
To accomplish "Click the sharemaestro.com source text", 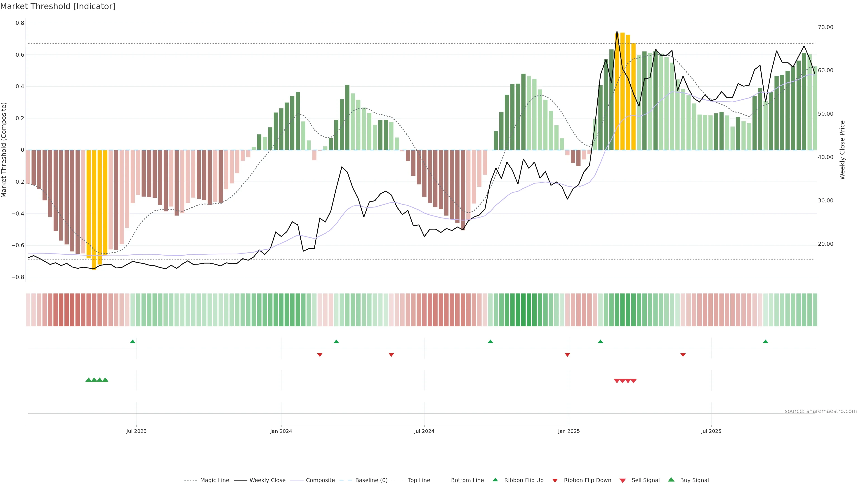I will click(x=821, y=411).
